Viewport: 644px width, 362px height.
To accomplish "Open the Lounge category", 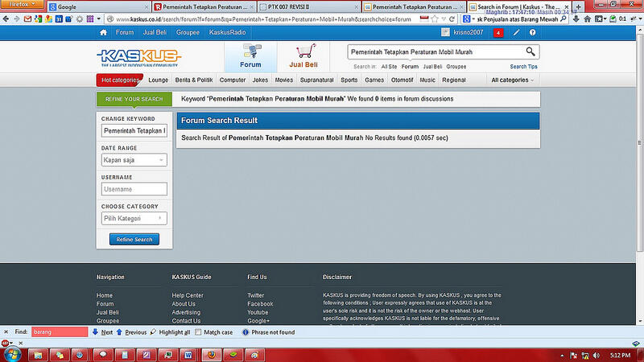I will click(x=158, y=80).
